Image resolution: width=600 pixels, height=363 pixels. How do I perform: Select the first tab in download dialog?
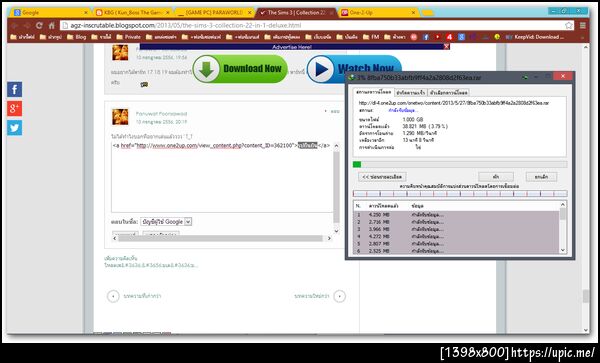pyautogui.click(x=373, y=92)
